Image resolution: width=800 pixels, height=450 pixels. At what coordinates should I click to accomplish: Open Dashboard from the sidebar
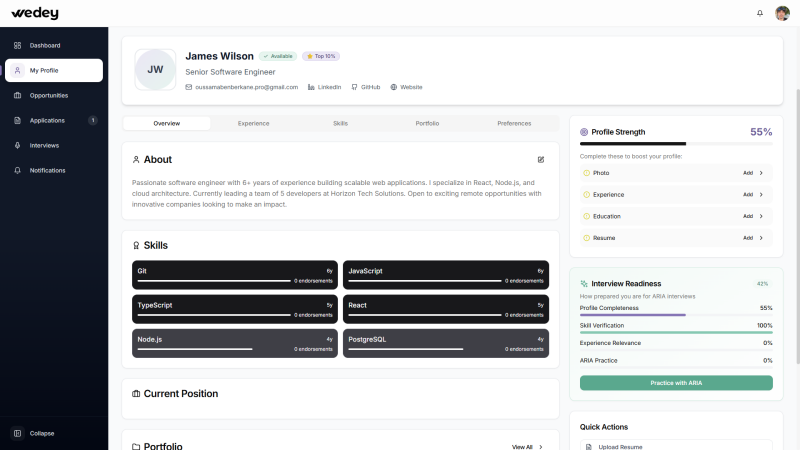pyautogui.click(x=45, y=45)
